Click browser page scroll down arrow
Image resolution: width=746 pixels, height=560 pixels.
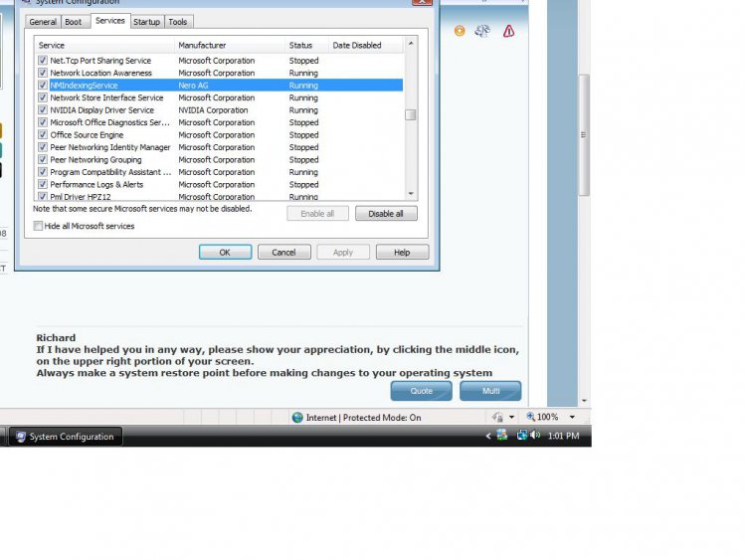[584, 401]
